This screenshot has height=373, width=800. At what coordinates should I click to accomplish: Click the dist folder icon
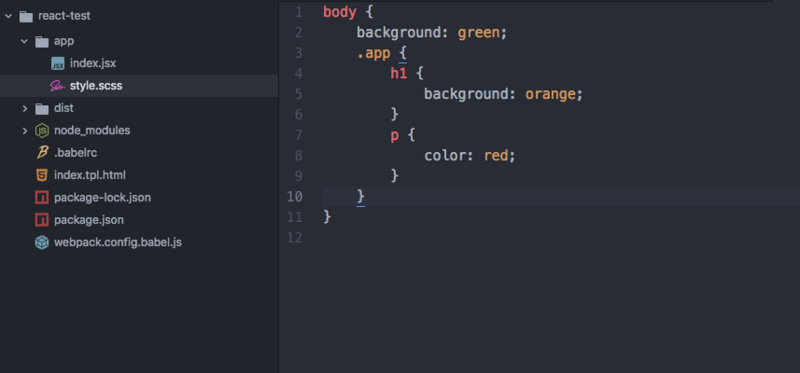point(42,108)
